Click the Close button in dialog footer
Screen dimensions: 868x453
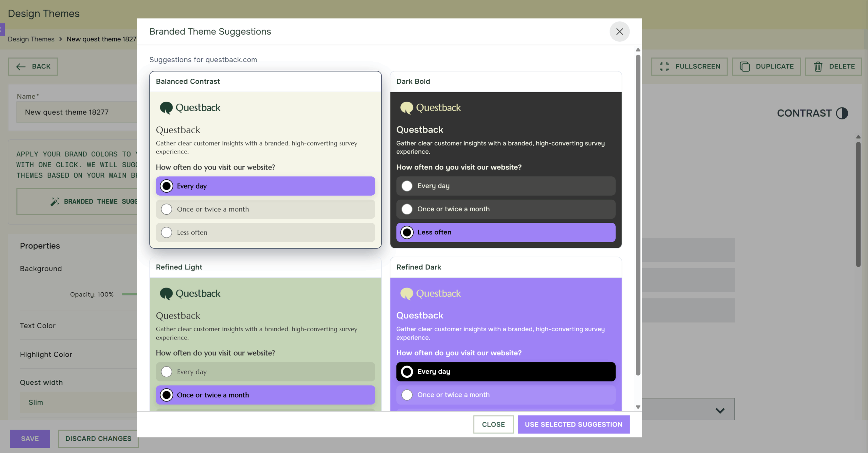point(493,424)
